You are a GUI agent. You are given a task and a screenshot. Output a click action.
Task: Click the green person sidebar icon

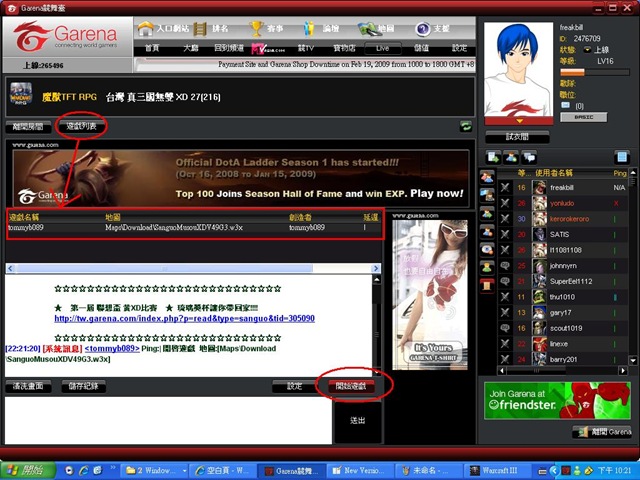click(487, 267)
